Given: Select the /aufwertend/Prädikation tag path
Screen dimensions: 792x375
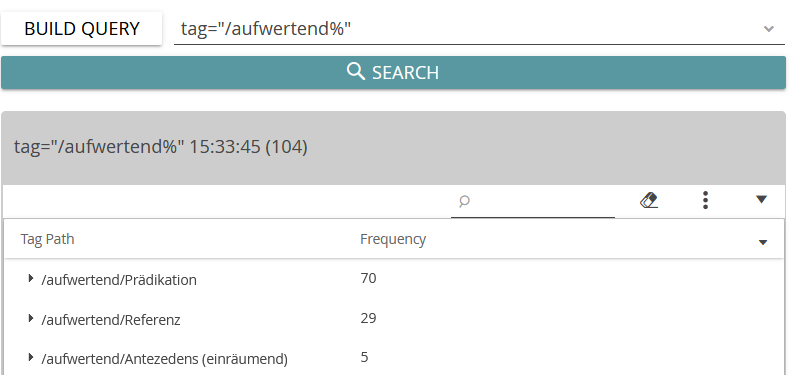Looking at the screenshot, I should point(119,280).
